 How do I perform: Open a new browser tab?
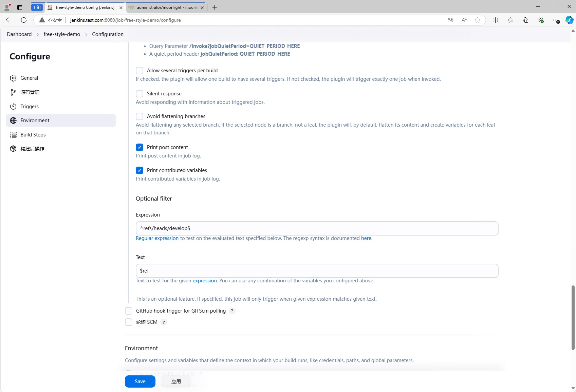click(215, 7)
